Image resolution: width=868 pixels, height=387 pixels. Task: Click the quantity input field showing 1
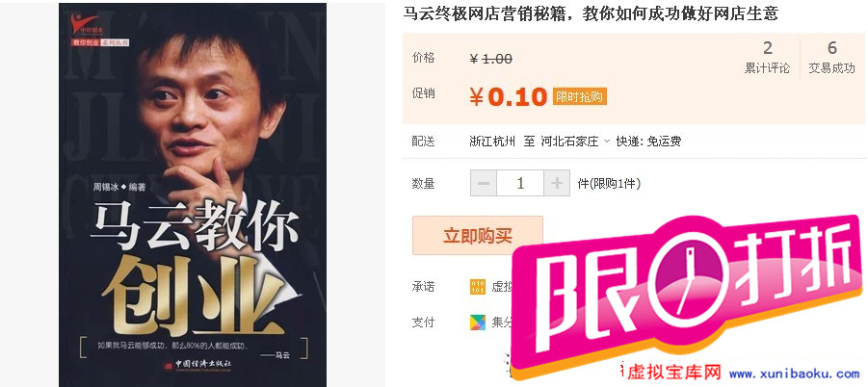point(520,183)
